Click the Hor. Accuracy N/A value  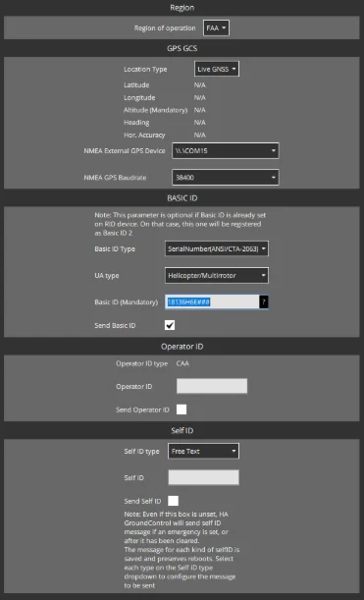(x=199, y=136)
